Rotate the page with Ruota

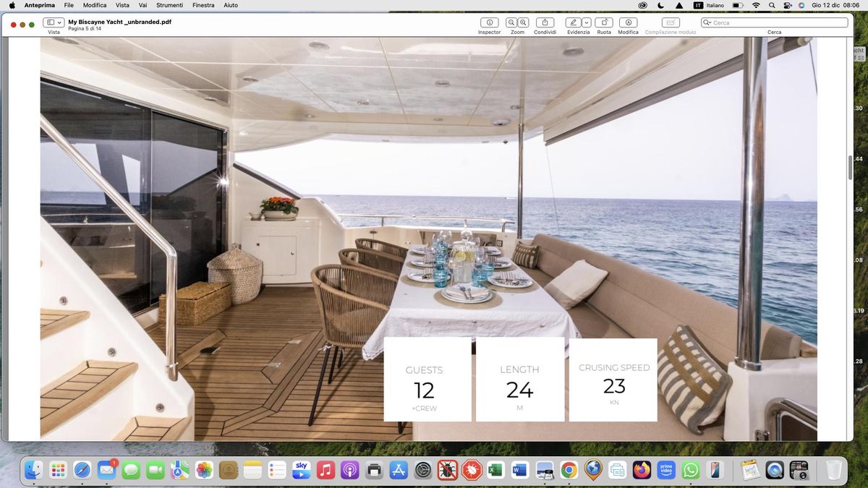604,22
